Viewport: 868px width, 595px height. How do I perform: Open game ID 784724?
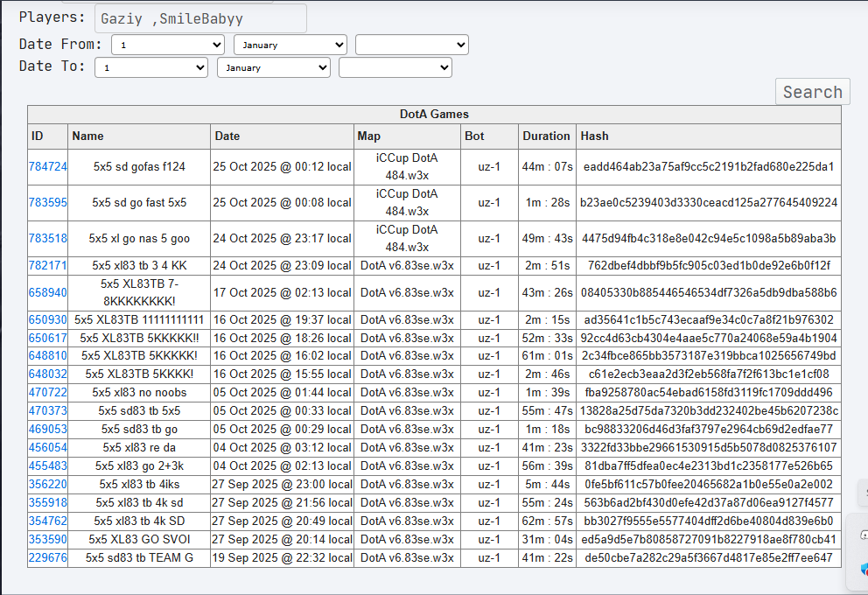47,166
